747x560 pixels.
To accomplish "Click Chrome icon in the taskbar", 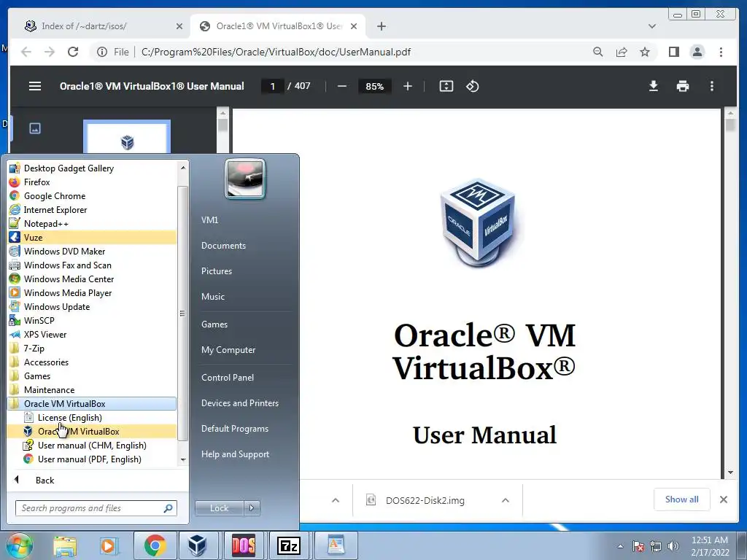I will coord(155,545).
